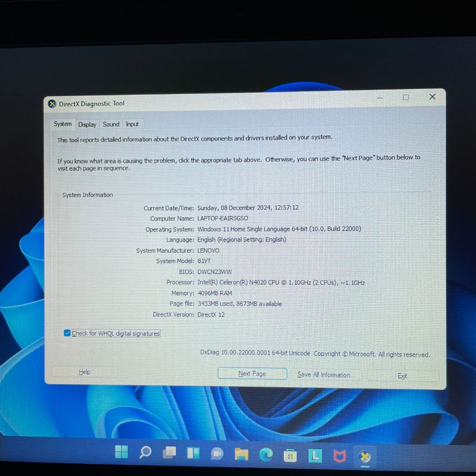Open the Lenovo app taskbar icon
Image resolution: width=476 pixels, height=476 pixels.
[316, 456]
